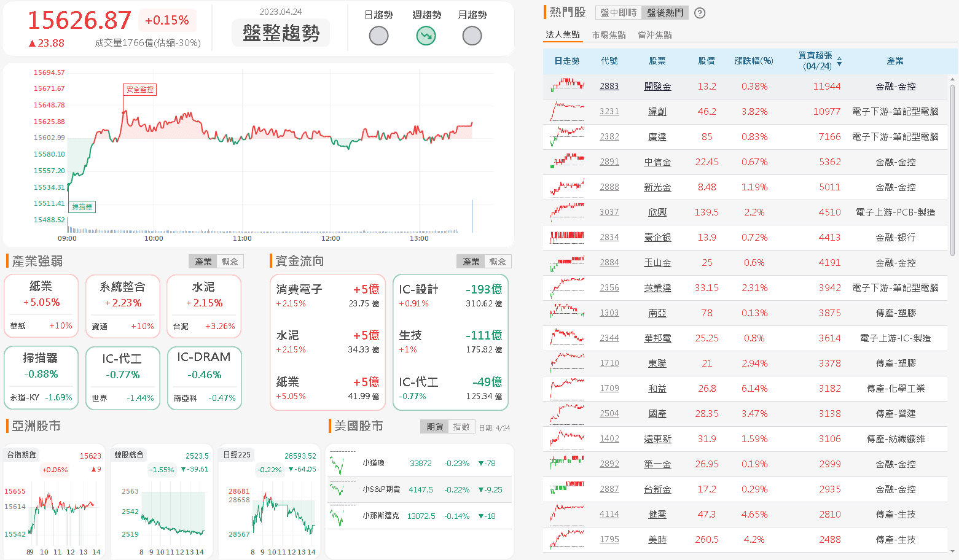Image resolution: width=959 pixels, height=560 pixels.
Task: Open 廣達 stock link
Action: coord(657,137)
